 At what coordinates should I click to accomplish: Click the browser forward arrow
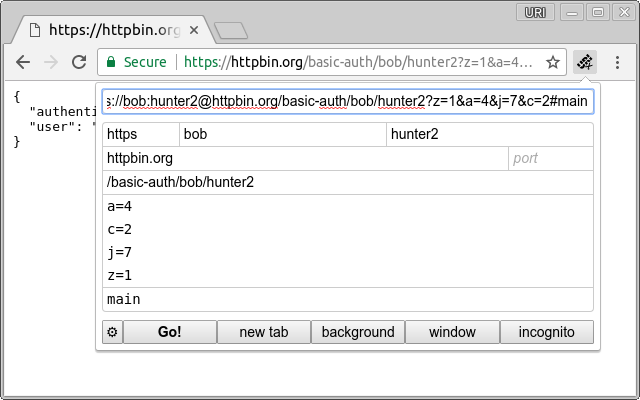tap(51, 62)
